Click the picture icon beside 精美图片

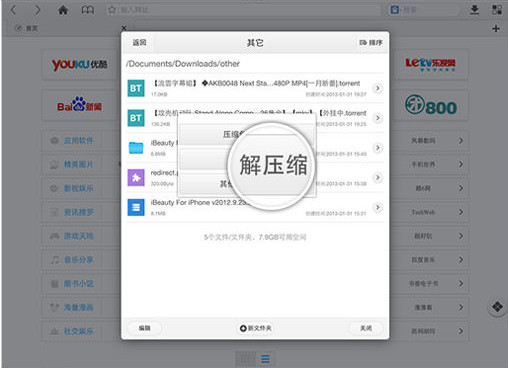pos(54,164)
